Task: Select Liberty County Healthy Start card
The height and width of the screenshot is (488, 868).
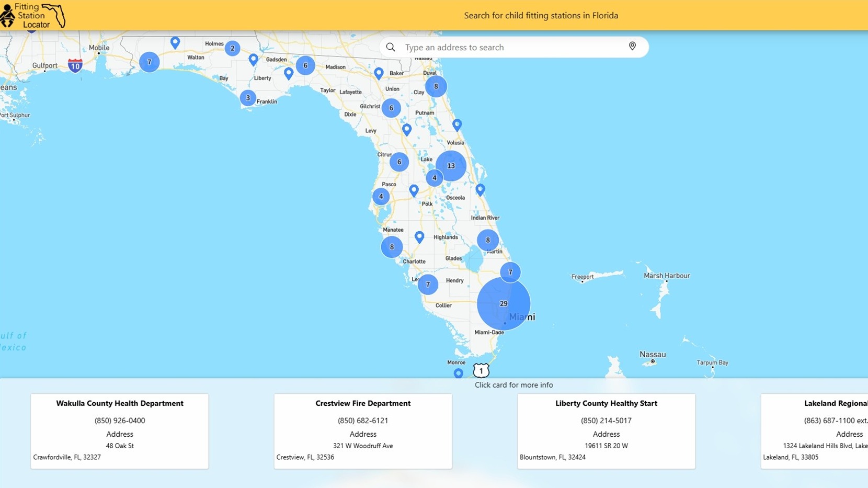Action: pos(606,431)
